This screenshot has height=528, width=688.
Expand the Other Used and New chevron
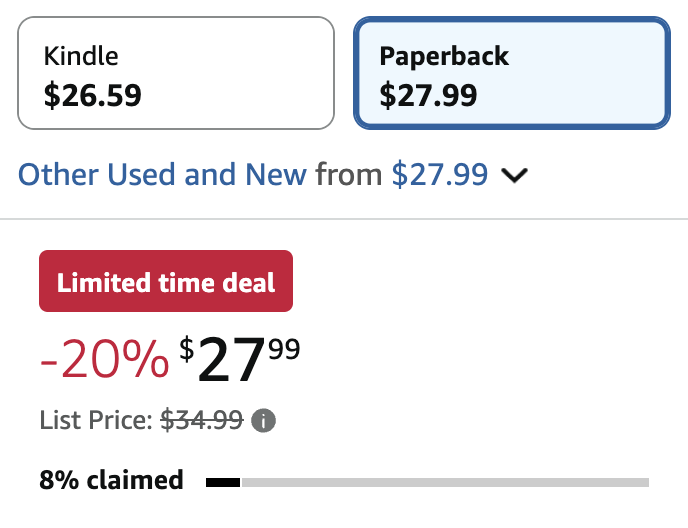(x=514, y=176)
